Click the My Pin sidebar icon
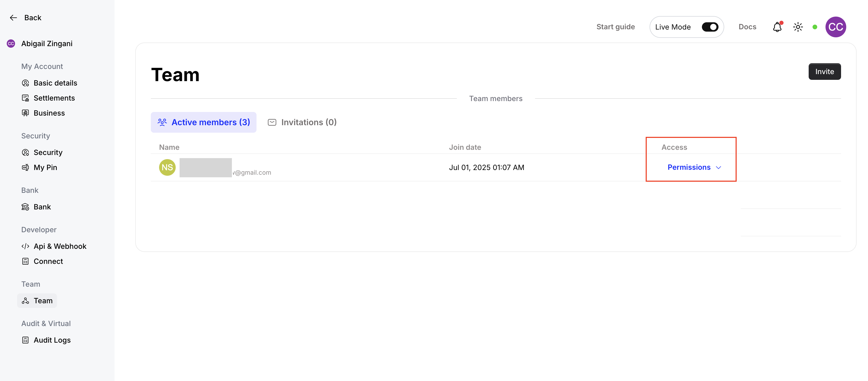 coord(25,168)
